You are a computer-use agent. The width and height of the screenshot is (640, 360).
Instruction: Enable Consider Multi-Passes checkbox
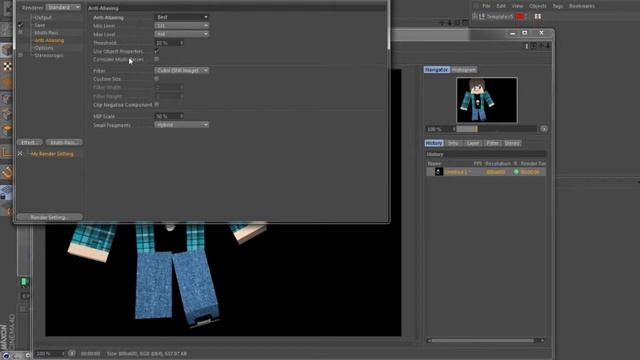(x=157, y=59)
